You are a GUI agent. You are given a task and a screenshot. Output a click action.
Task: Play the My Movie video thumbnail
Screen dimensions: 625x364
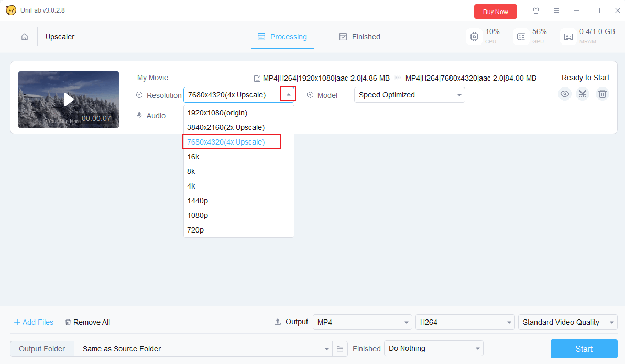coord(69,100)
